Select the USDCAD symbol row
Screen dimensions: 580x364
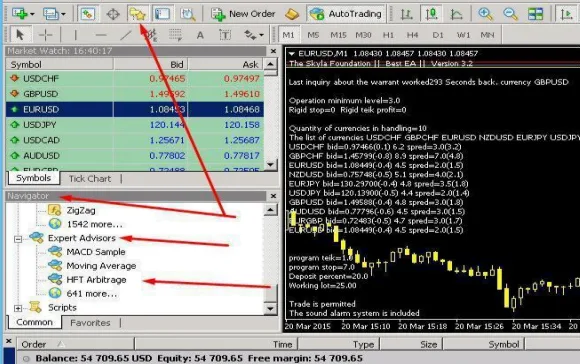coord(135,140)
